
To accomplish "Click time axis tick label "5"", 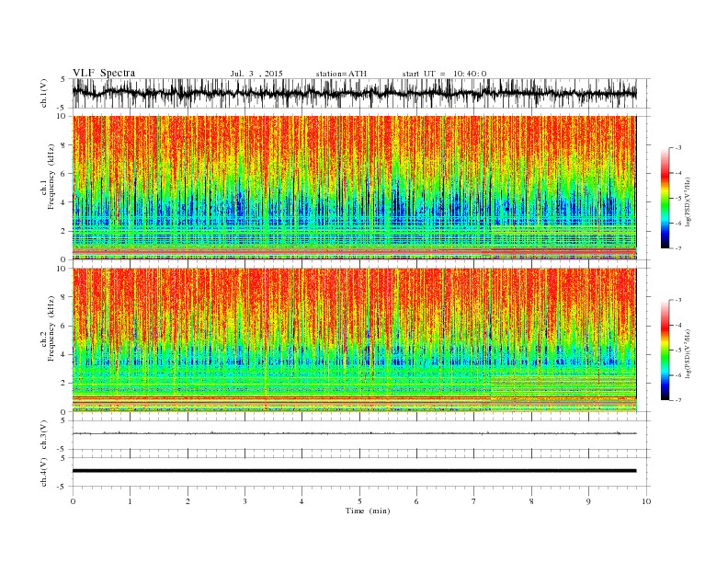I will click(x=359, y=501).
